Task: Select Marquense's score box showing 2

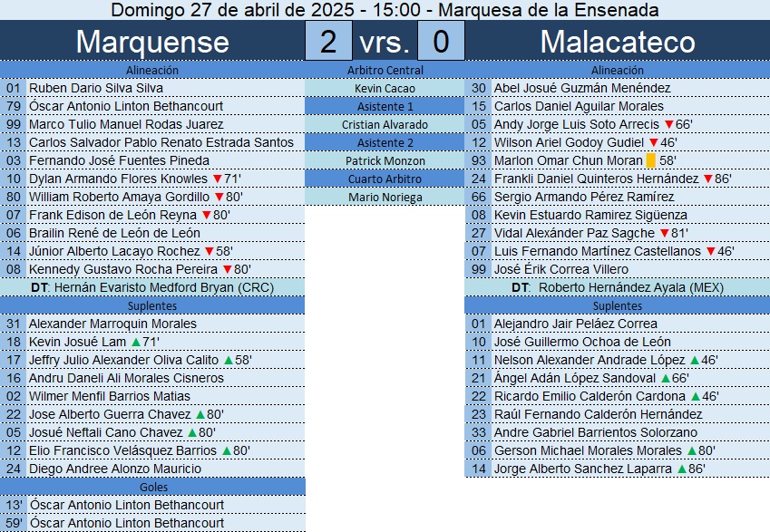Action: pyautogui.click(x=330, y=42)
